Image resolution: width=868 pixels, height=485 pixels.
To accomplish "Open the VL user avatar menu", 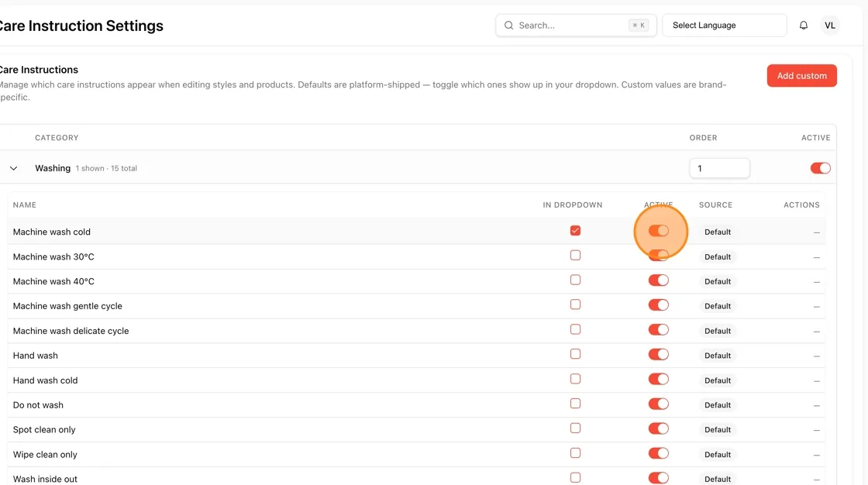I will [x=829, y=26].
